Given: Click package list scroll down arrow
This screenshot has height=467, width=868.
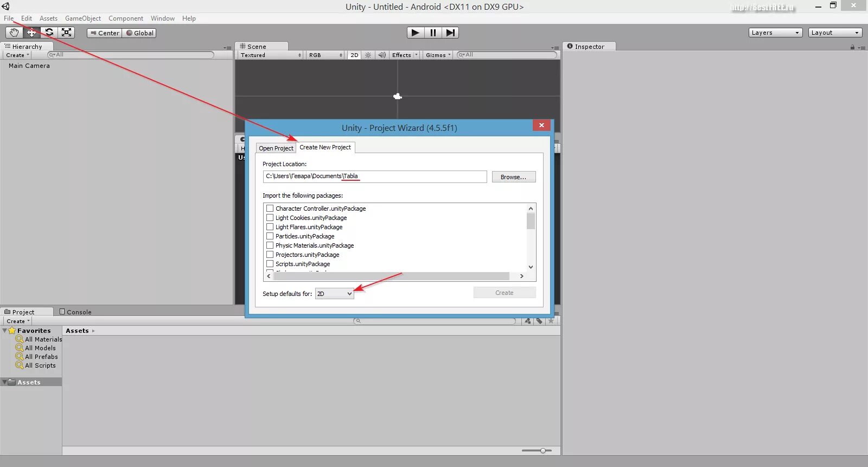Looking at the screenshot, I should coord(531,267).
